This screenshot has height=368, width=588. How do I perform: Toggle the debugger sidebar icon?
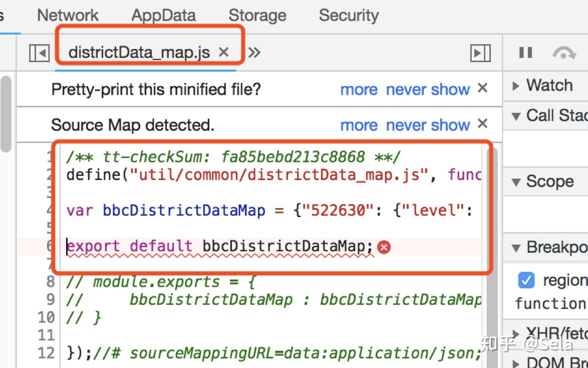pyautogui.click(x=480, y=53)
